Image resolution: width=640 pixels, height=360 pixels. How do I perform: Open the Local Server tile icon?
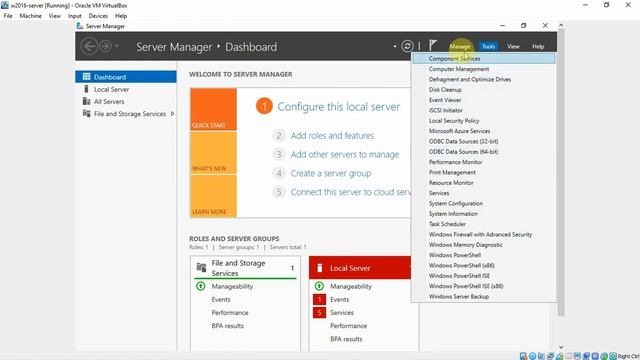click(x=320, y=268)
